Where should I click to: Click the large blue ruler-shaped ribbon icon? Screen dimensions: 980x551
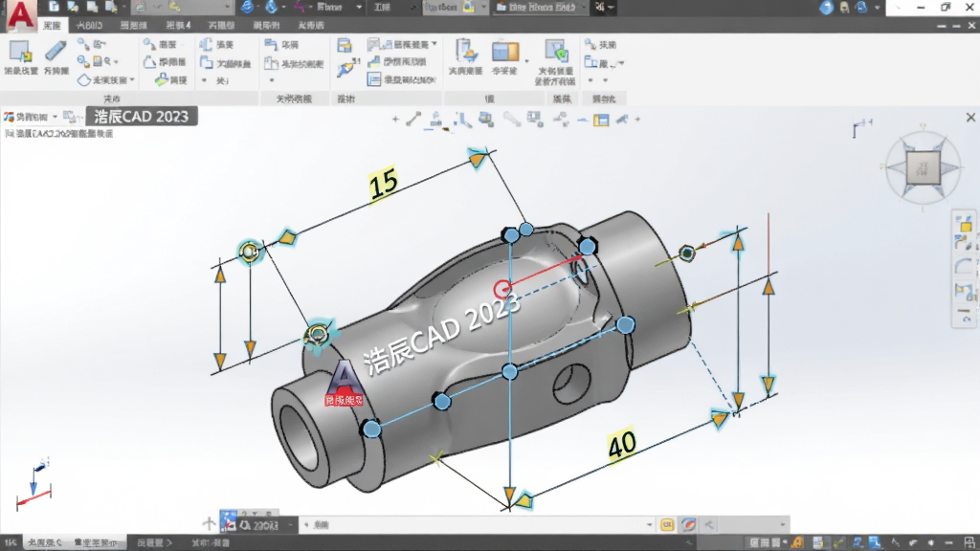pos(56,52)
